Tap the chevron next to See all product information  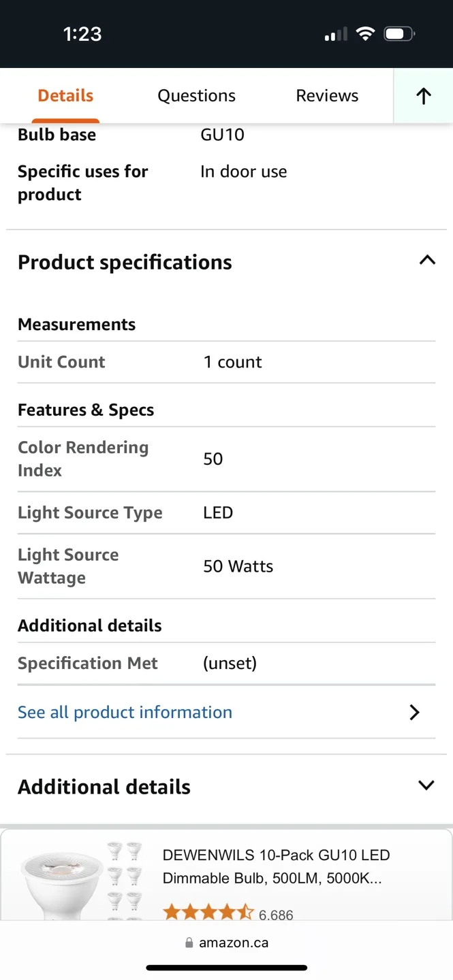click(413, 712)
